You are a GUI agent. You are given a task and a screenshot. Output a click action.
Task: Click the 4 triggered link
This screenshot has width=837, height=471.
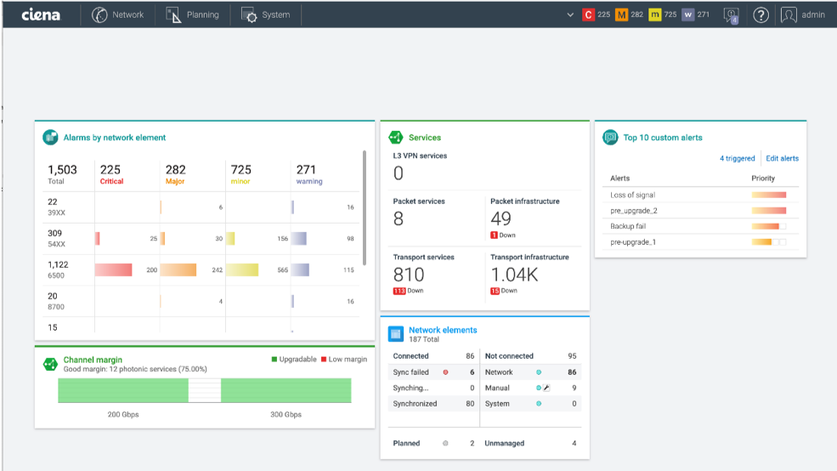(737, 158)
